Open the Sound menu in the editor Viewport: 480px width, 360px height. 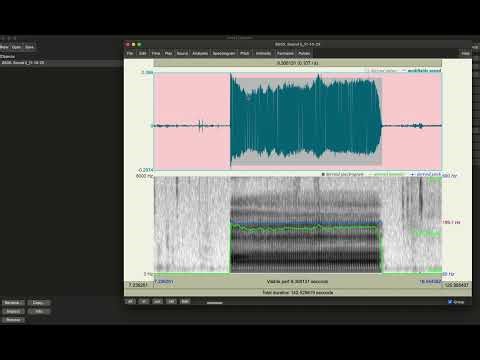coord(182,53)
